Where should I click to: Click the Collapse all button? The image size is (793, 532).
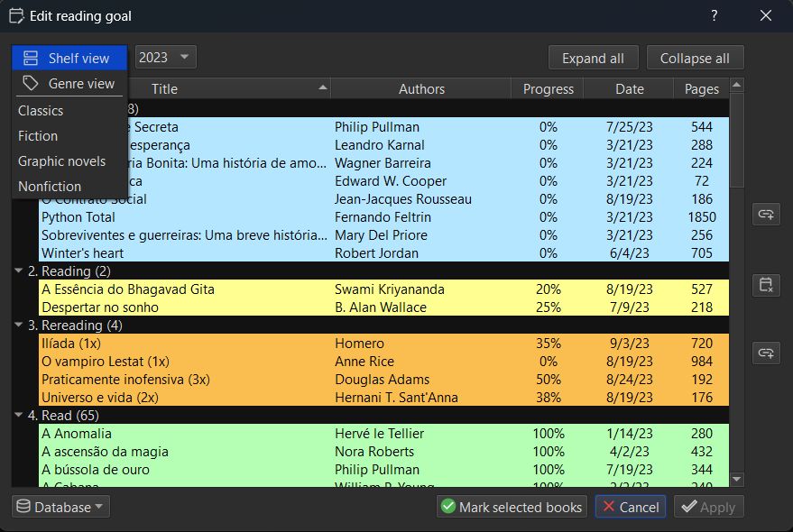click(695, 58)
